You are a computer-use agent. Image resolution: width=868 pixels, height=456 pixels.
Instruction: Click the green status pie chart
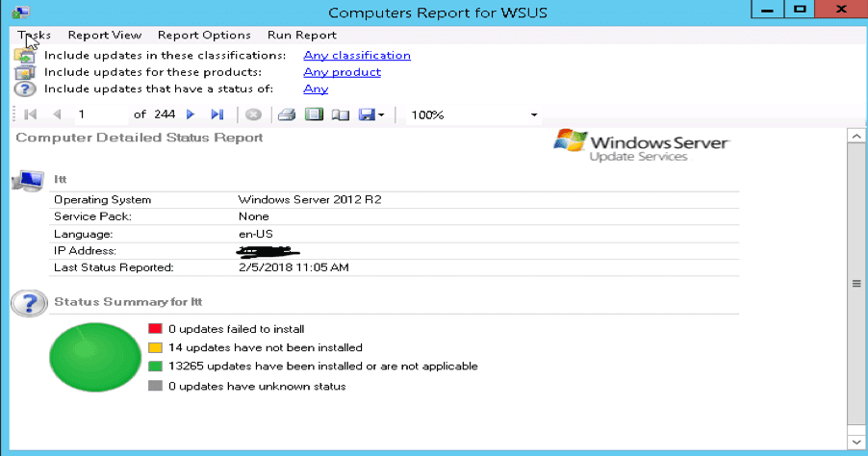(94, 363)
